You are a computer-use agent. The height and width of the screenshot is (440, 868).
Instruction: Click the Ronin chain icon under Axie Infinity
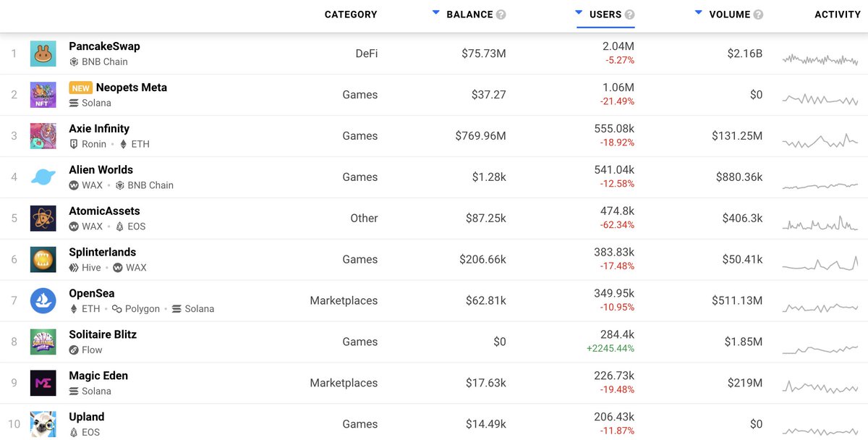tap(74, 145)
